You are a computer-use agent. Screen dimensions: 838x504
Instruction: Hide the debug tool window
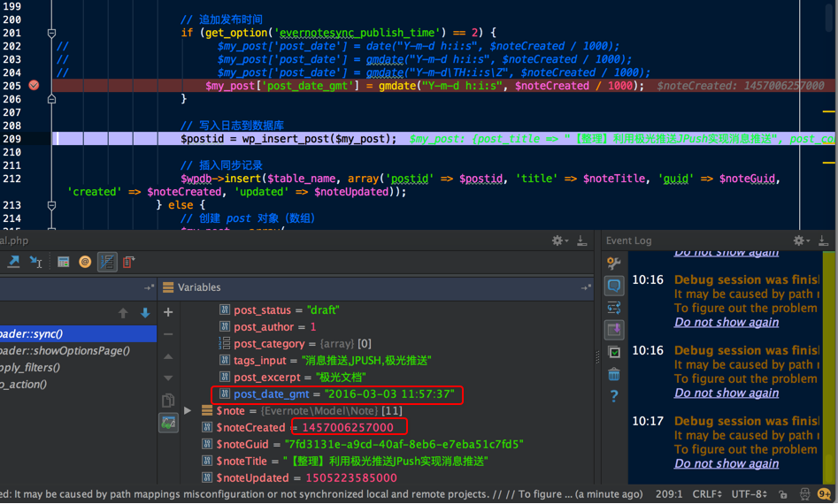pos(582,241)
